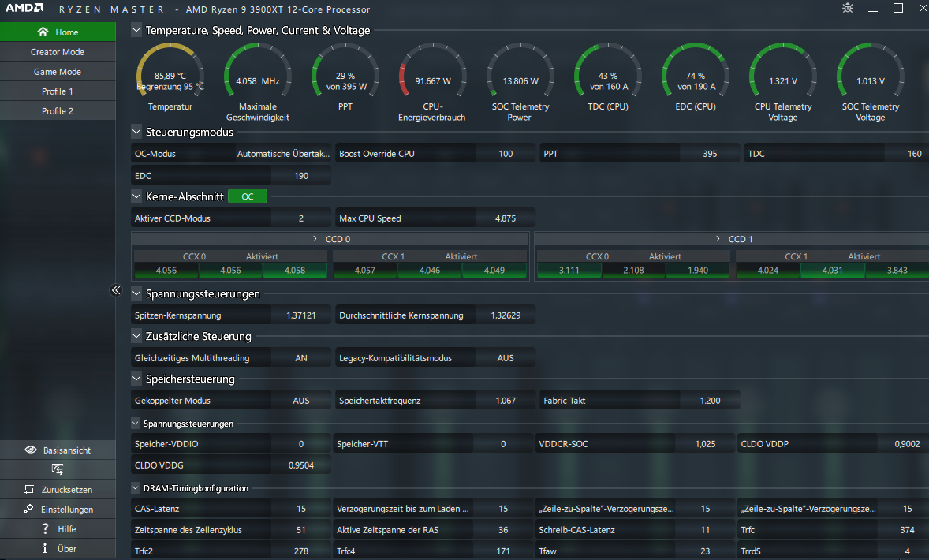
Task: Click Fabric-Takt value 1.200
Action: coord(710,401)
